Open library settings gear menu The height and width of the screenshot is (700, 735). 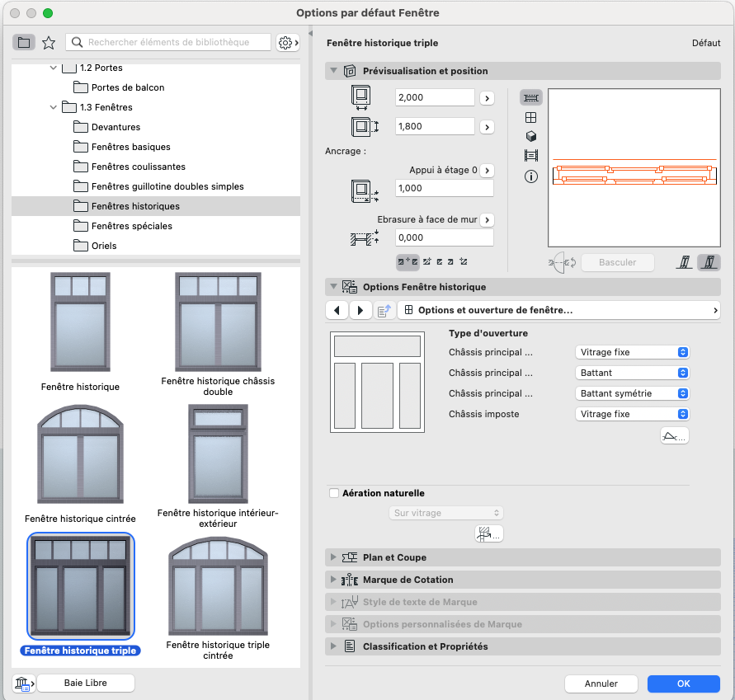point(288,43)
